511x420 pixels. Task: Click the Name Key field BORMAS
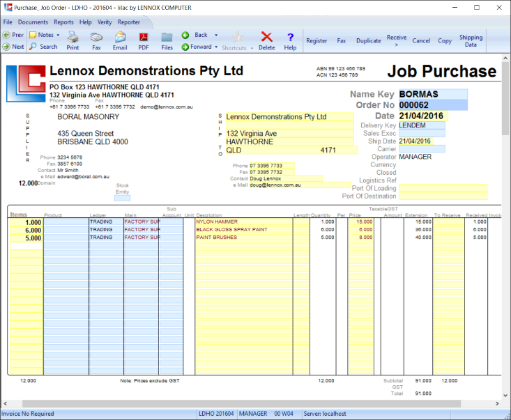coord(433,94)
